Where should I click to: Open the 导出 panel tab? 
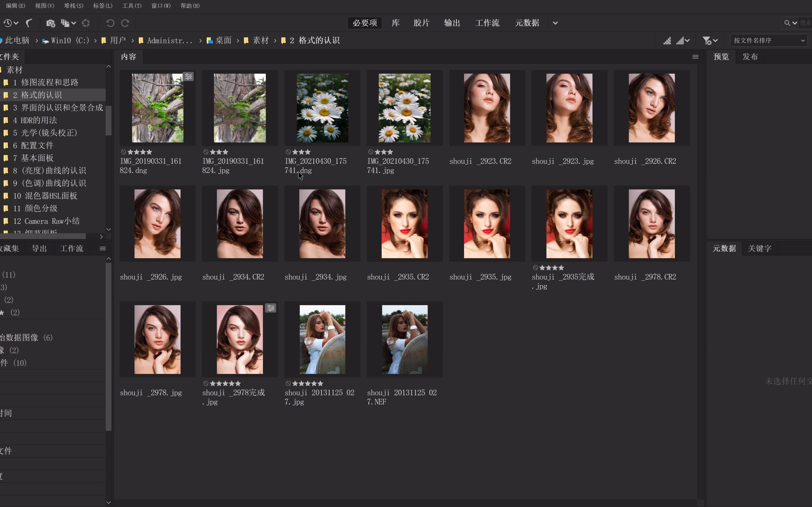pyautogui.click(x=39, y=249)
